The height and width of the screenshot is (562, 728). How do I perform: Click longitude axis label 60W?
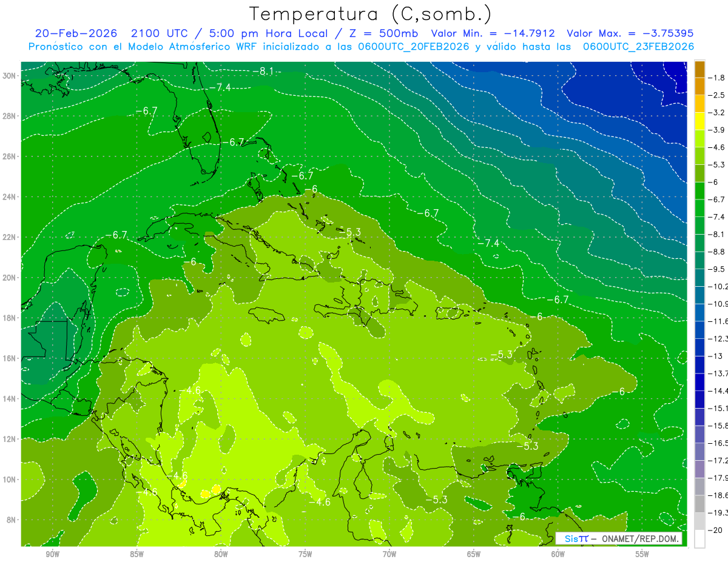(558, 555)
